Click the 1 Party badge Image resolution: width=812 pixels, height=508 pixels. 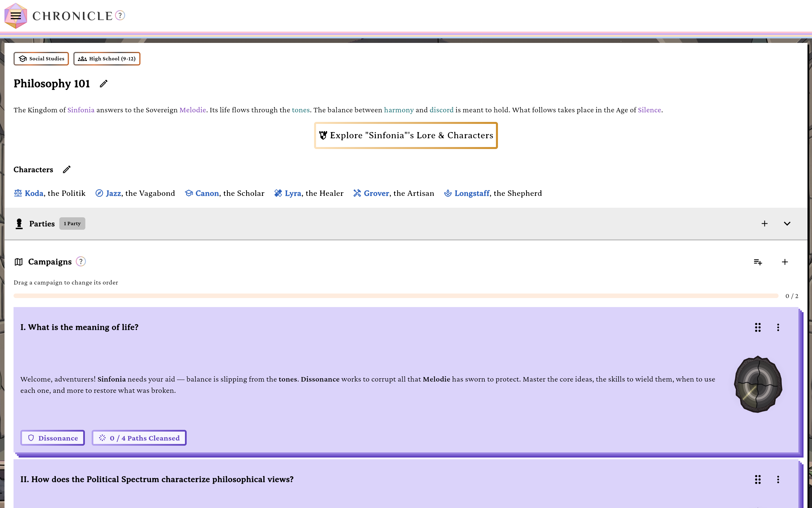[72, 224]
